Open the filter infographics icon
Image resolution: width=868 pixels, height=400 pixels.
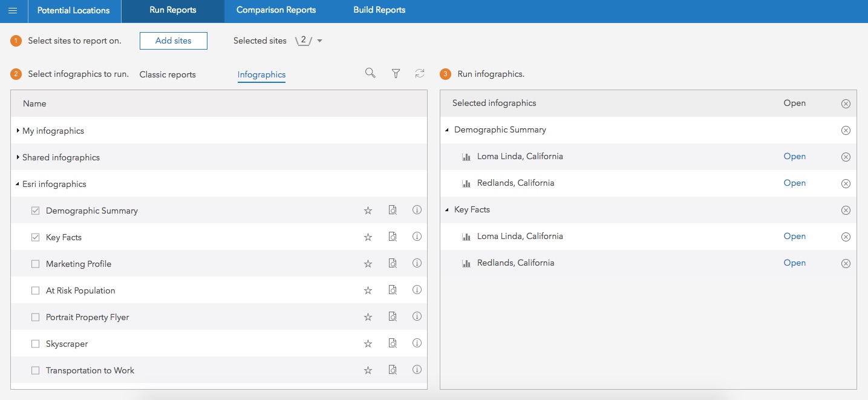pyautogui.click(x=396, y=73)
